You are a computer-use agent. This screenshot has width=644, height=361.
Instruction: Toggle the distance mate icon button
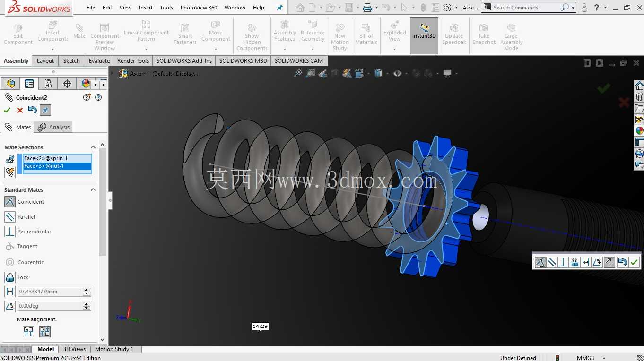pyautogui.click(x=10, y=292)
